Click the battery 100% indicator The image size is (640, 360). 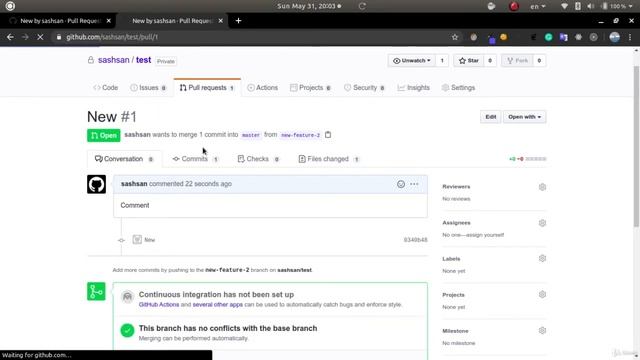coord(617,6)
